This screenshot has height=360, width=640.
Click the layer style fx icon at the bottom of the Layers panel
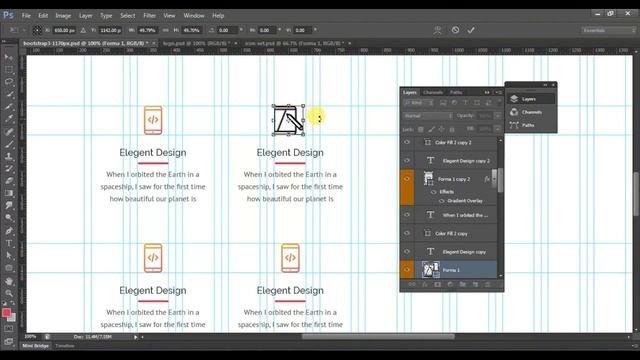point(424,284)
